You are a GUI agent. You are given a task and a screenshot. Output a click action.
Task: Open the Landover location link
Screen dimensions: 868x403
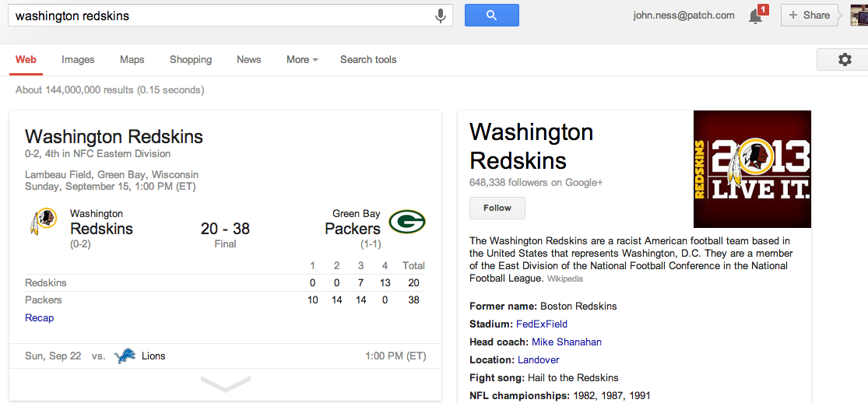tap(539, 359)
